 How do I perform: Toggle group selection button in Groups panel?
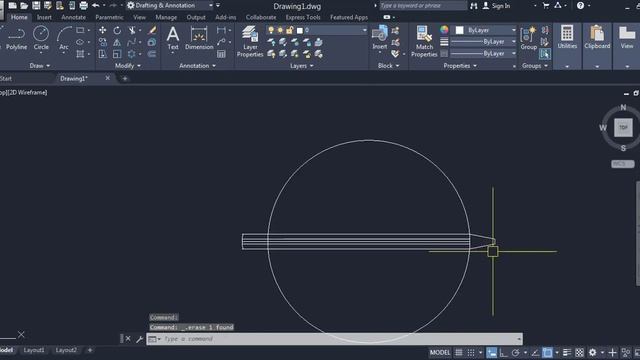pos(545,54)
